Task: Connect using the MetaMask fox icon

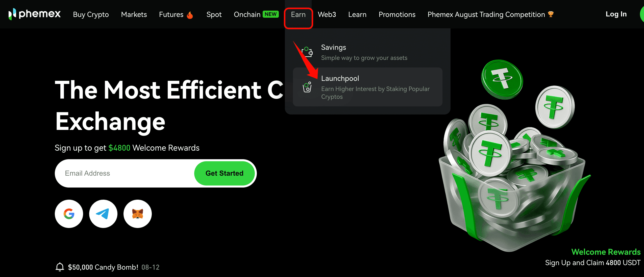Action: tap(137, 214)
